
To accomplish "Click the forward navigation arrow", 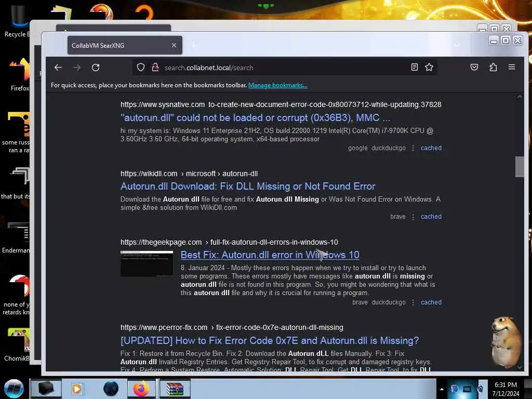I will point(77,68).
